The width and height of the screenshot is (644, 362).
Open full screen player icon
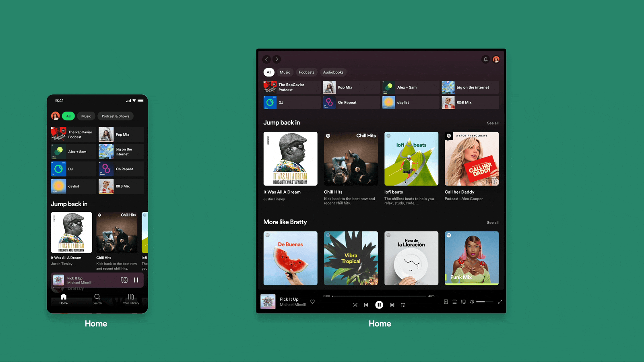500,302
